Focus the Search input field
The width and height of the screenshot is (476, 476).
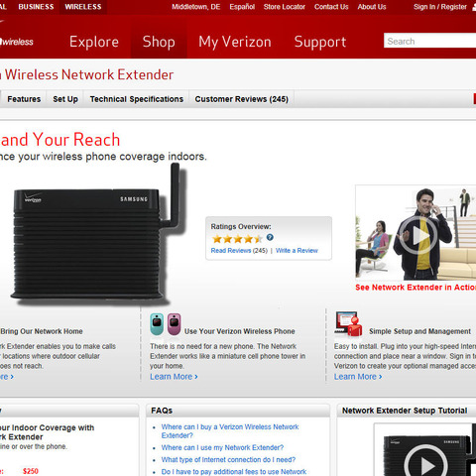pyautogui.click(x=429, y=41)
